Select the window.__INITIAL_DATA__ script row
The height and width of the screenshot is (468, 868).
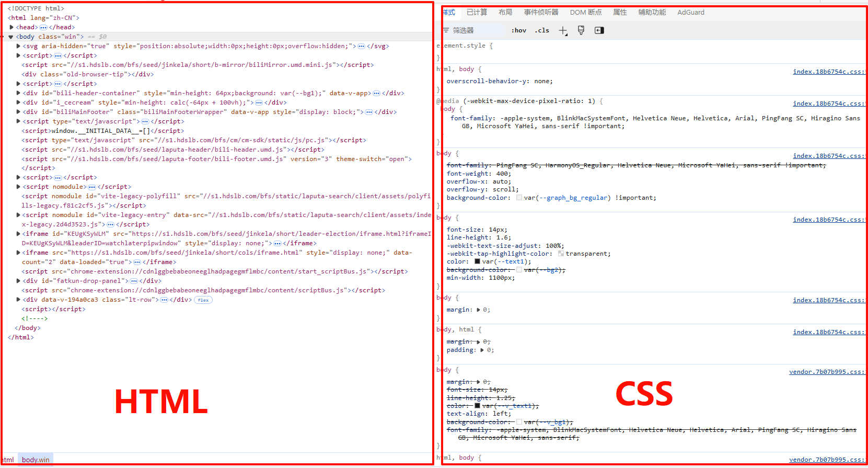tap(103, 131)
